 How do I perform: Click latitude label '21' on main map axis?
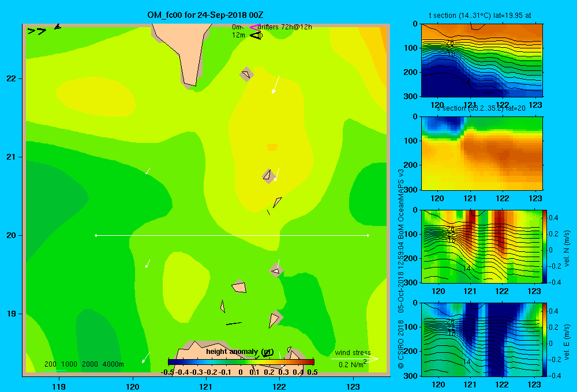click(12, 157)
